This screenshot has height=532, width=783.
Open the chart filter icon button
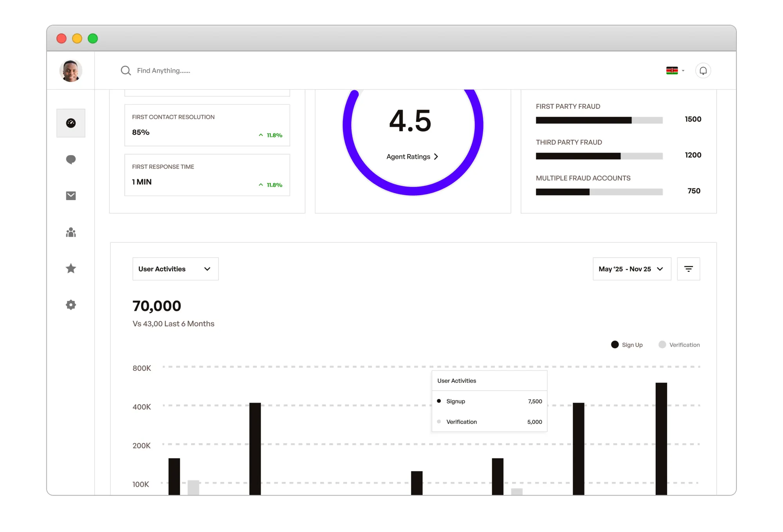coord(689,269)
